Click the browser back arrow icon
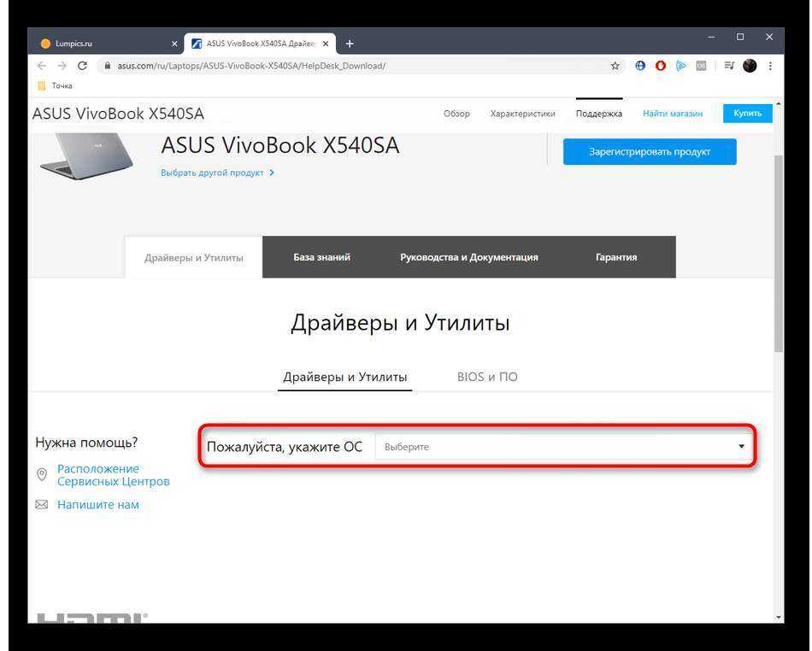This screenshot has width=812, height=651. click(x=42, y=66)
